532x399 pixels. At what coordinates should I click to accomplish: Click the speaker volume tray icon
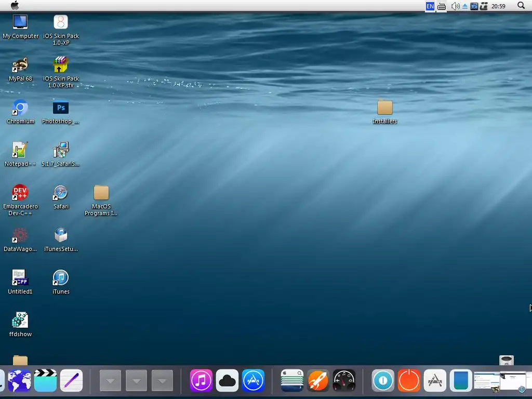tap(455, 6)
